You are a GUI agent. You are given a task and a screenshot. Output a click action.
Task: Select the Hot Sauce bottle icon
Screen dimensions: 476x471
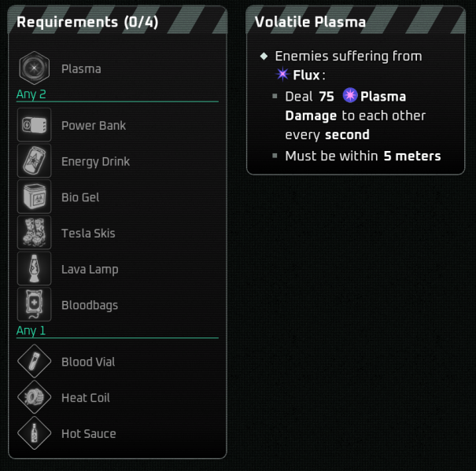(x=34, y=433)
